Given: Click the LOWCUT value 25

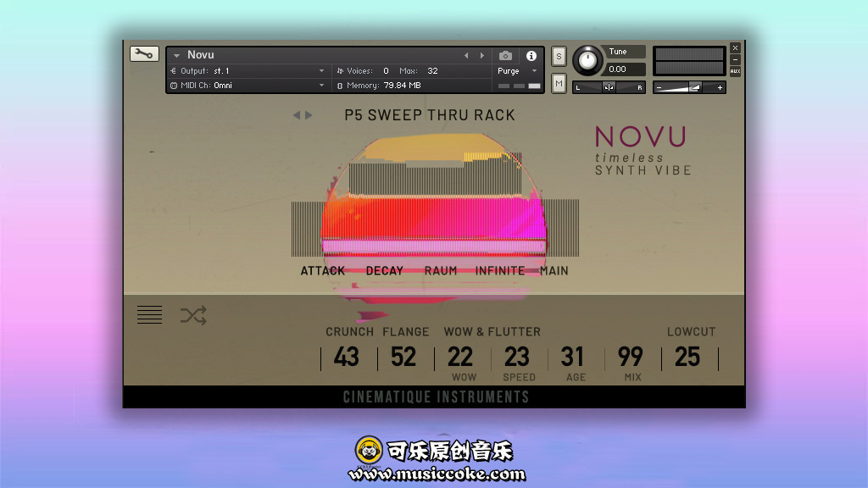Looking at the screenshot, I should coord(687,357).
